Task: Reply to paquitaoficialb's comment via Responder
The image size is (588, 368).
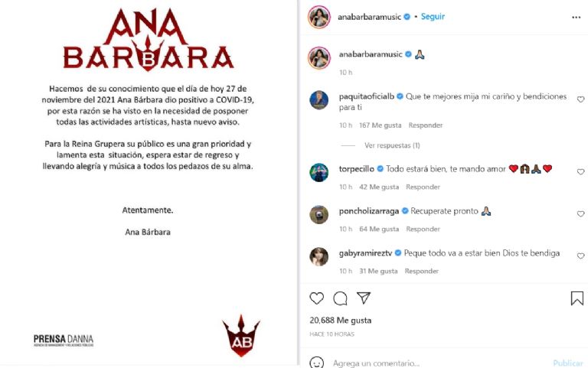Action: pyautogui.click(x=425, y=125)
